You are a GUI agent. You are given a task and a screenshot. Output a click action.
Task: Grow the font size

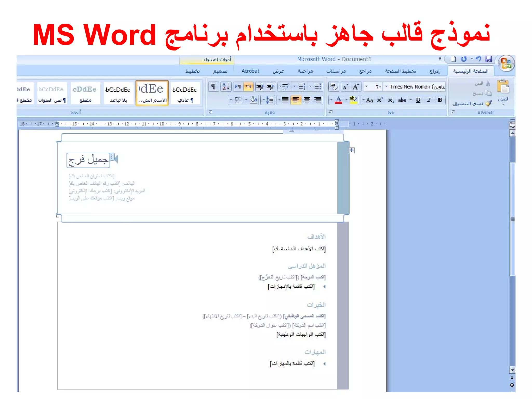click(356, 87)
